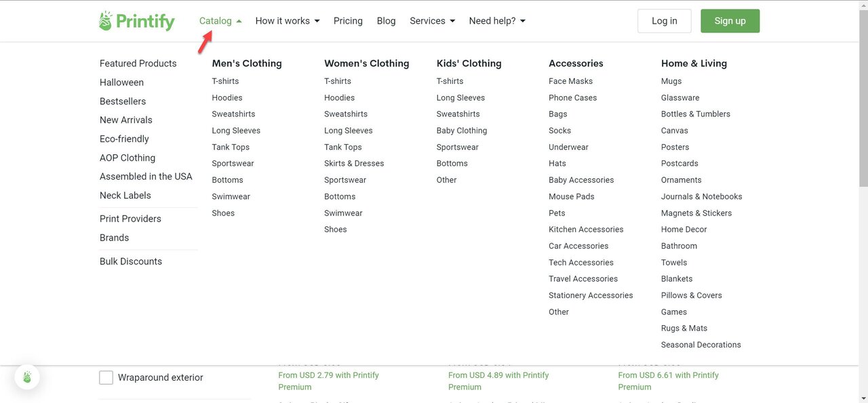Click the Printify logo in header
Viewport: 868px width, 403px height.
[136, 21]
